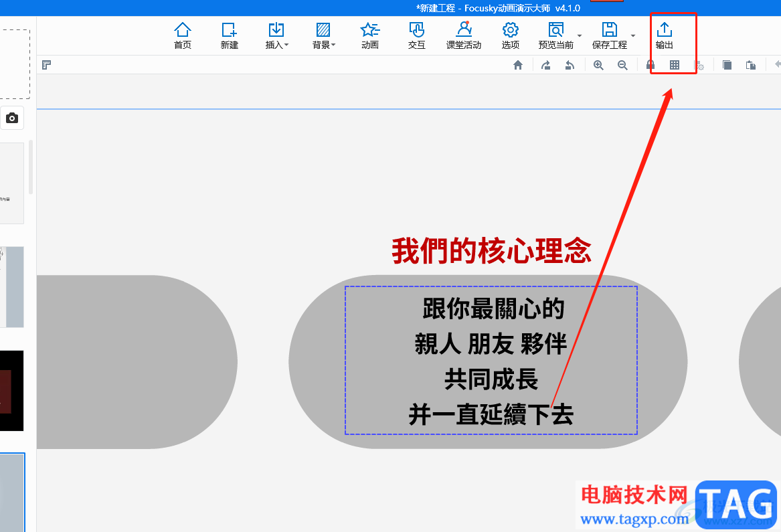Zoom in with the magnifier plus icon
The width and height of the screenshot is (781, 532).
[x=598, y=65]
